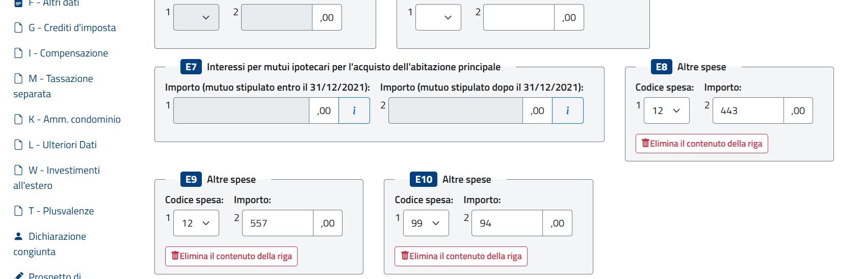Click person icon beside Dichiarazione congiunta

tap(18, 236)
